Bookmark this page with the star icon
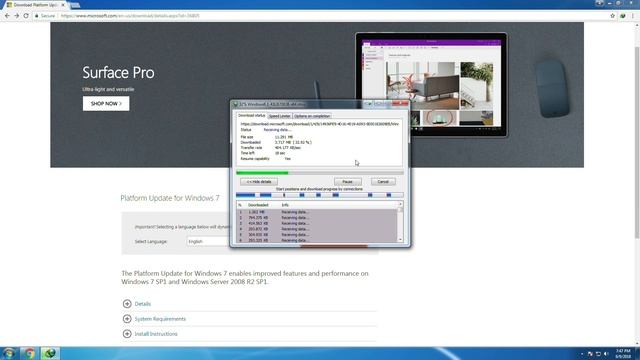 (x=612, y=16)
